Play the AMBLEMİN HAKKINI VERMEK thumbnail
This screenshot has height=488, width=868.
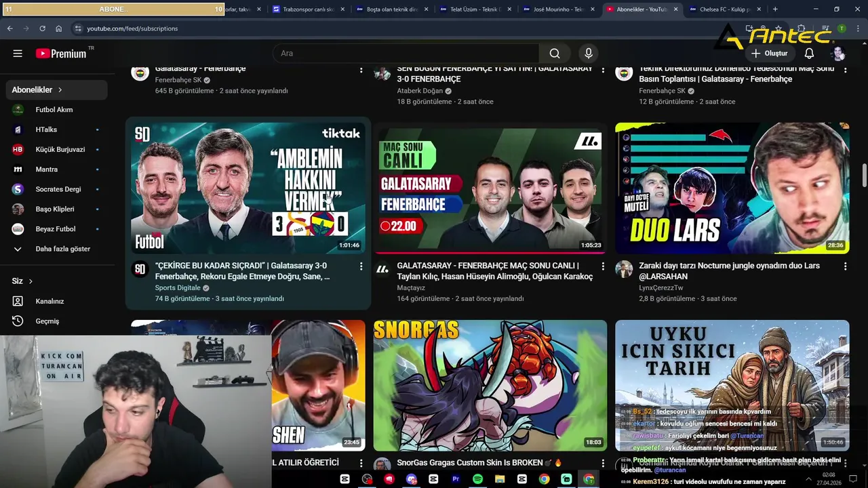[248, 188]
